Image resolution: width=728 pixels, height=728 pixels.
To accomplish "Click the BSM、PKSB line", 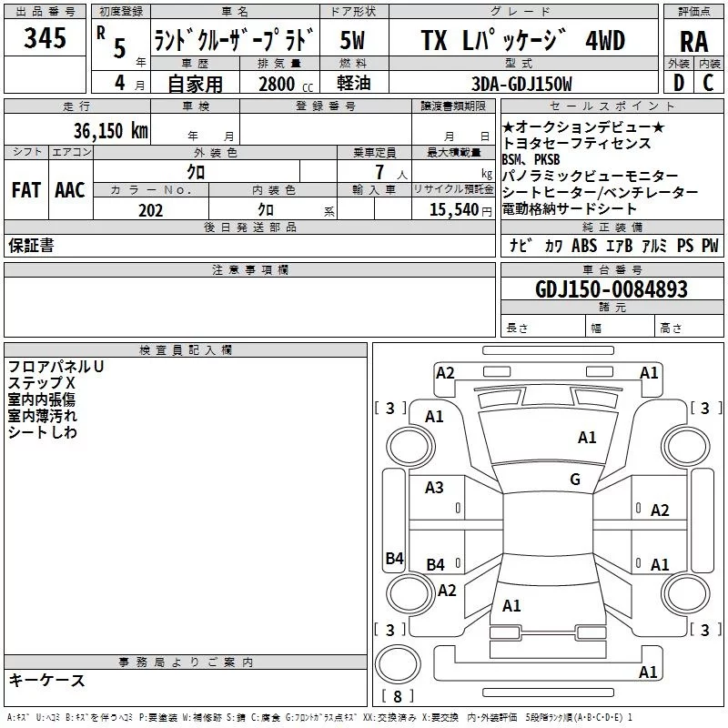I will click(x=531, y=159).
